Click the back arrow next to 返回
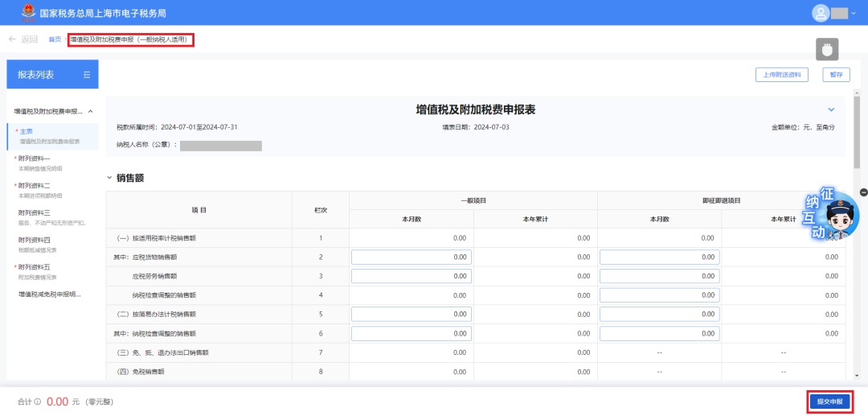Screen dimensions: 868x416 coord(12,39)
